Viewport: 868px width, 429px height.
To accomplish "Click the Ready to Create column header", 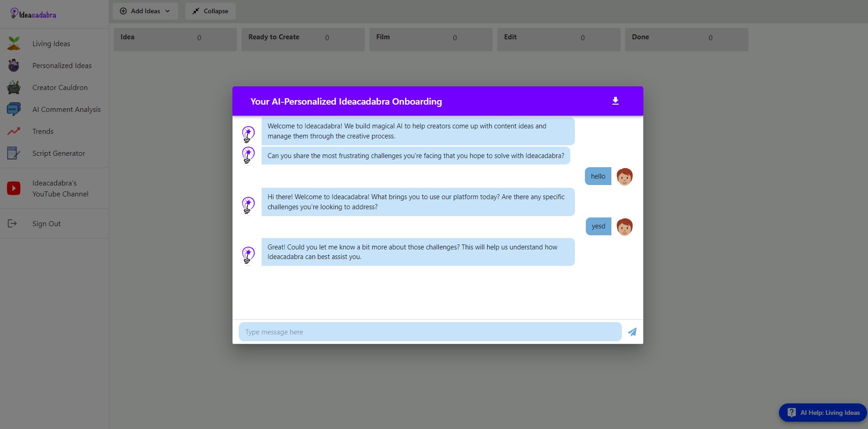I will (303, 39).
